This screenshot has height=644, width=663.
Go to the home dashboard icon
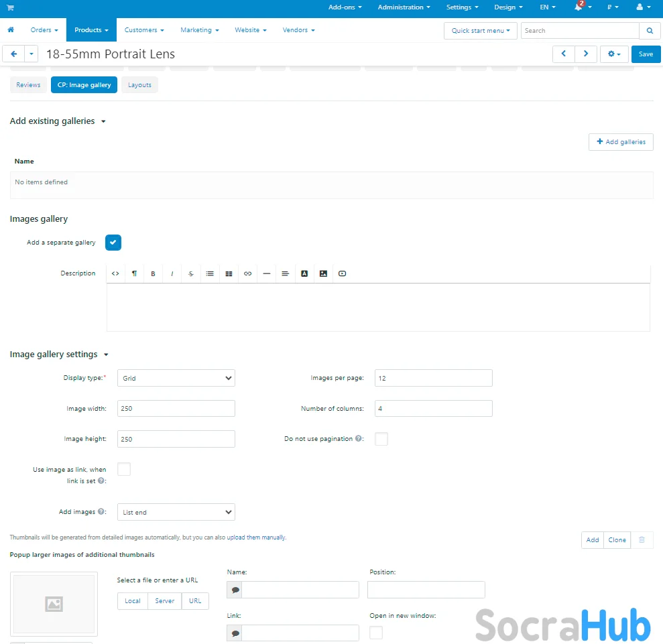11,29
